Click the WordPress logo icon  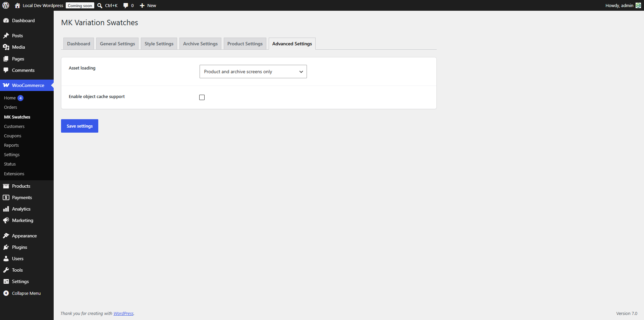click(6, 5)
